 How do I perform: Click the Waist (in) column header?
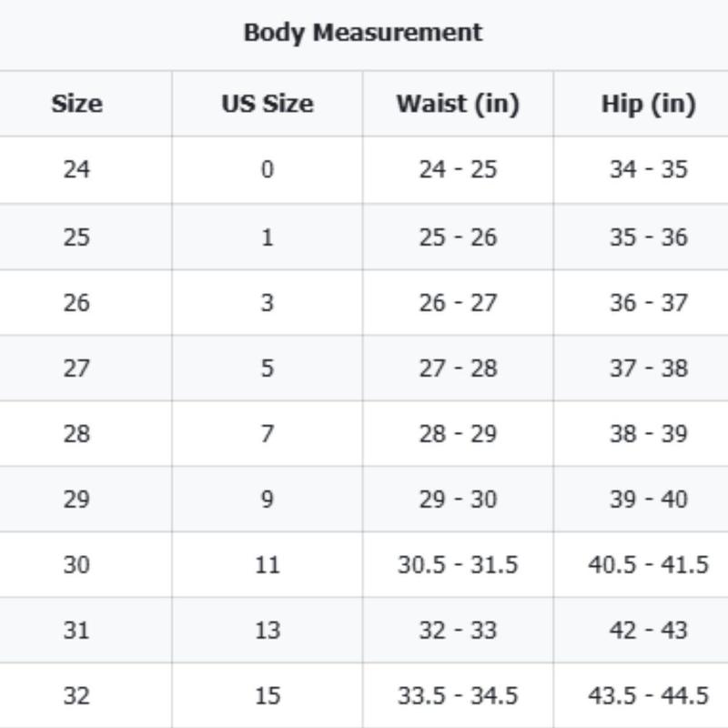(x=457, y=104)
